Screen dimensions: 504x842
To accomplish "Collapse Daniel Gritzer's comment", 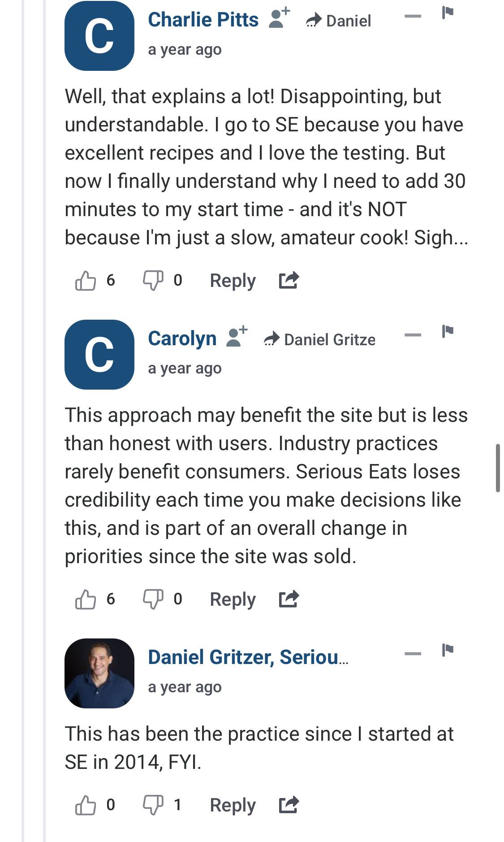I will coord(413,654).
